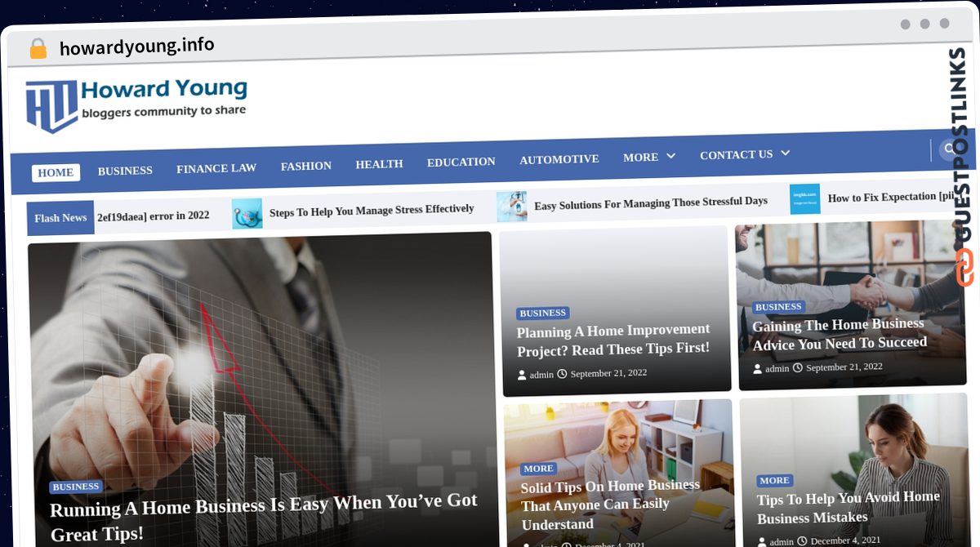Click the BUSINESS badge on Gaining The Home Business card
The height and width of the screenshot is (547, 980).
coord(778,307)
